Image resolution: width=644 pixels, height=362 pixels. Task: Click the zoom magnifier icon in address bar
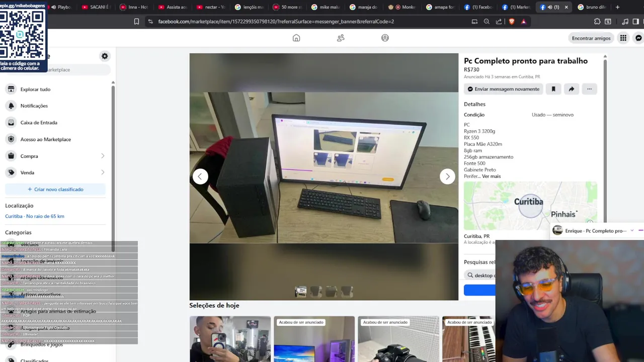(487, 22)
